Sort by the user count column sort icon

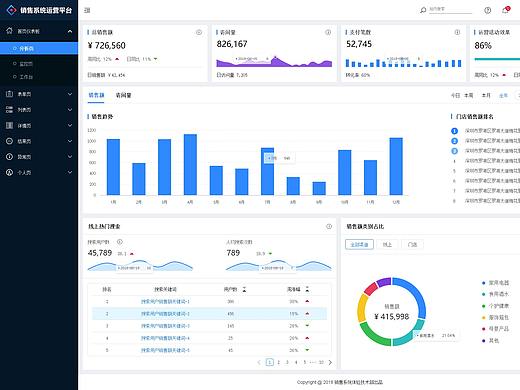point(244,289)
